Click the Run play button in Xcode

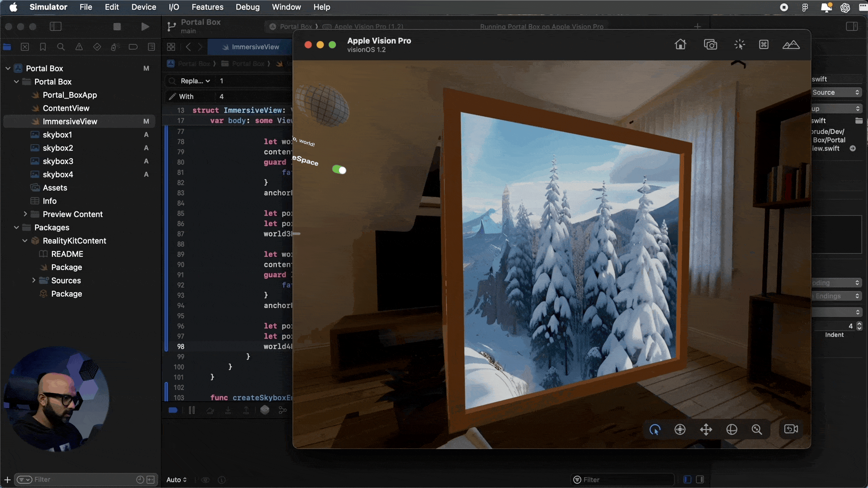(145, 27)
